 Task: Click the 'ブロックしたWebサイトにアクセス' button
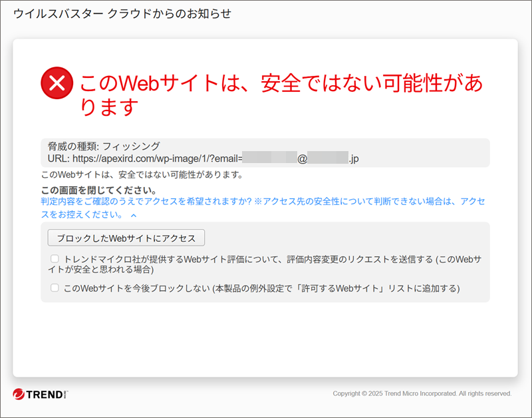(x=126, y=238)
